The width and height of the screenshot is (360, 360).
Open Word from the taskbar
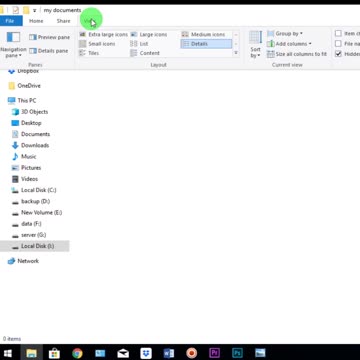pos(169,353)
